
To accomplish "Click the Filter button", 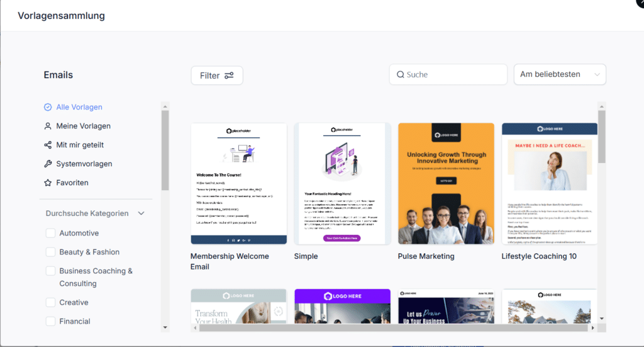I will click(x=217, y=76).
